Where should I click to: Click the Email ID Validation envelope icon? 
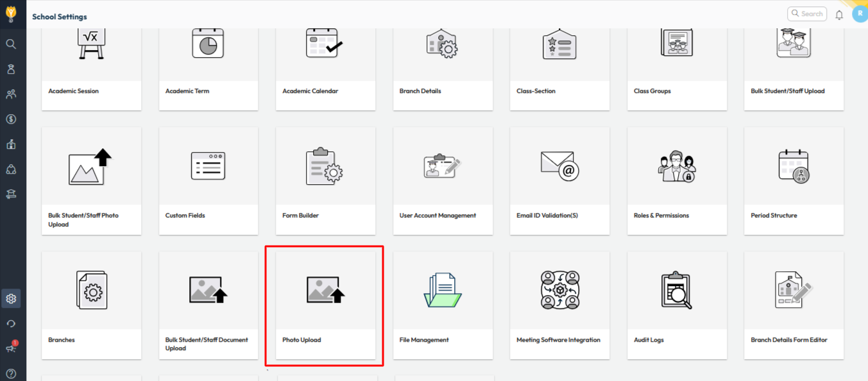coord(559,165)
